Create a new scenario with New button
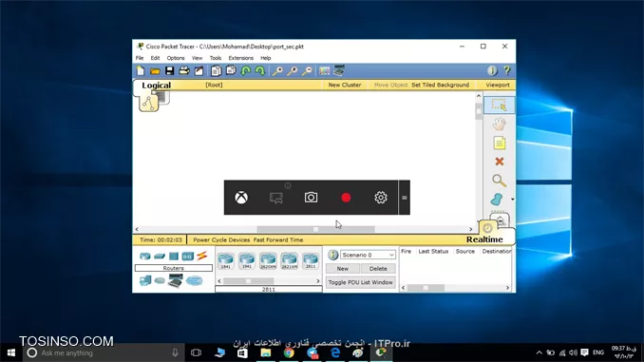Screen dimensions: 644x362 pyautogui.click(x=343, y=268)
